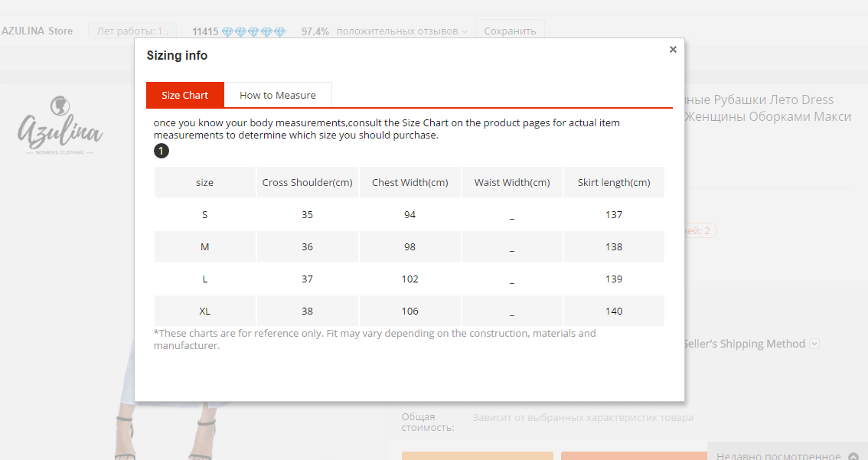Click the Сохранить store button
868x460 pixels.
click(x=510, y=31)
